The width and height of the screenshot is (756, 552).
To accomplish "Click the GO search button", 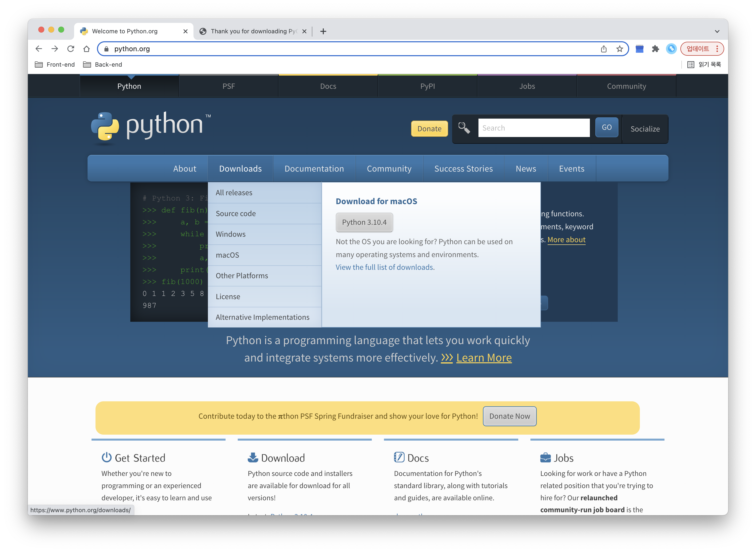I will [607, 127].
